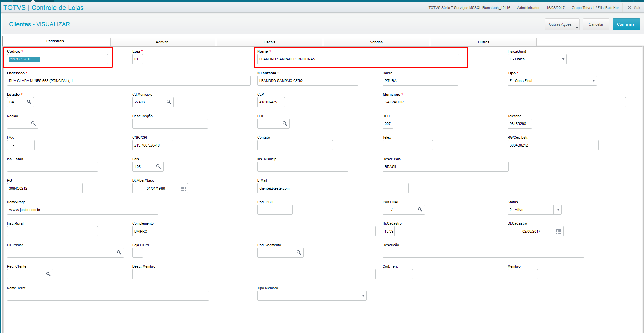The height and width of the screenshot is (333, 644).
Task: Switch to the Adm/fin. tab
Action: pos(163,42)
